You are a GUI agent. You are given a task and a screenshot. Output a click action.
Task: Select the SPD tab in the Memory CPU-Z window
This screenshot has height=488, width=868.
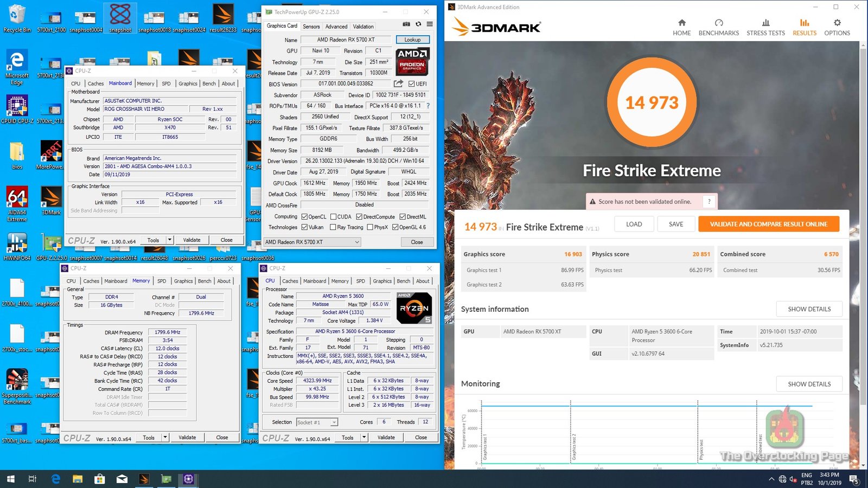coord(162,281)
